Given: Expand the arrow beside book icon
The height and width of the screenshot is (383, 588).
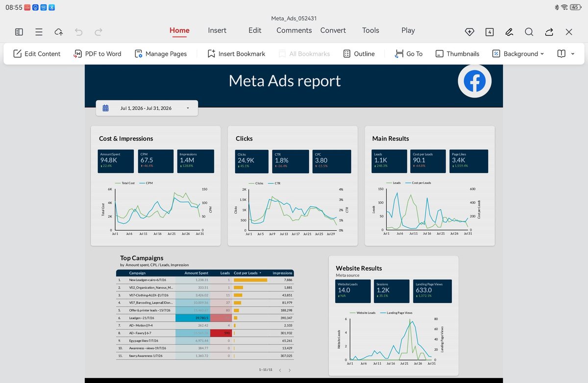Looking at the screenshot, I should coord(573,54).
